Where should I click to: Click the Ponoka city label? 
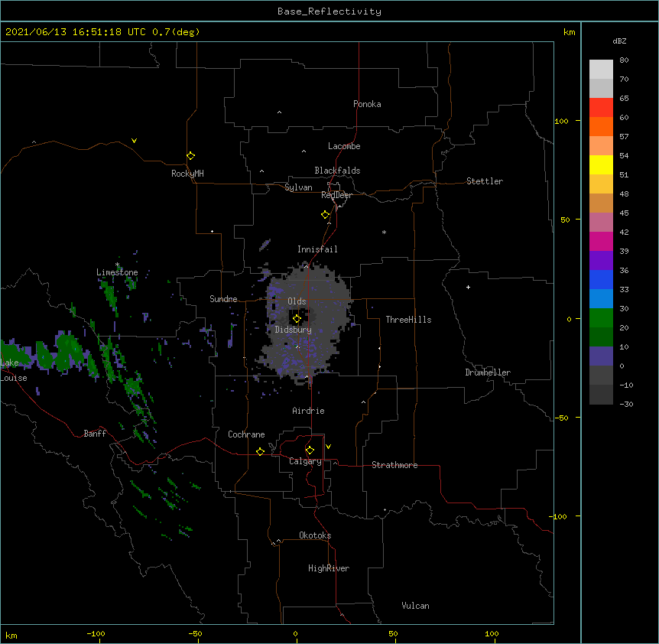coord(367,104)
